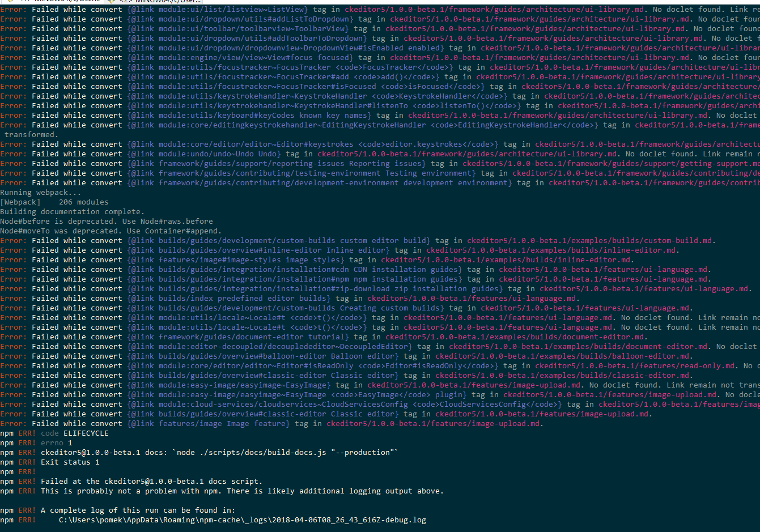Click the image#image-styles image styles tag text

click(x=236, y=260)
